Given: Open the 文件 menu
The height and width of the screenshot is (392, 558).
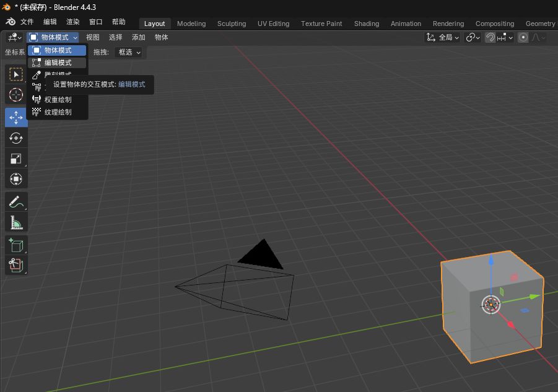Looking at the screenshot, I should coord(27,22).
